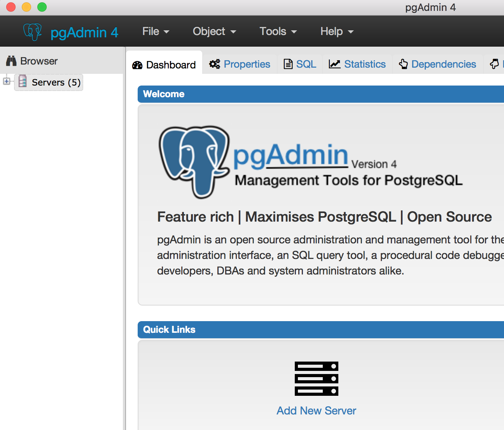This screenshot has width=504, height=430.
Task: Click the pgAdmin elephant logo in header
Action: click(32, 32)
